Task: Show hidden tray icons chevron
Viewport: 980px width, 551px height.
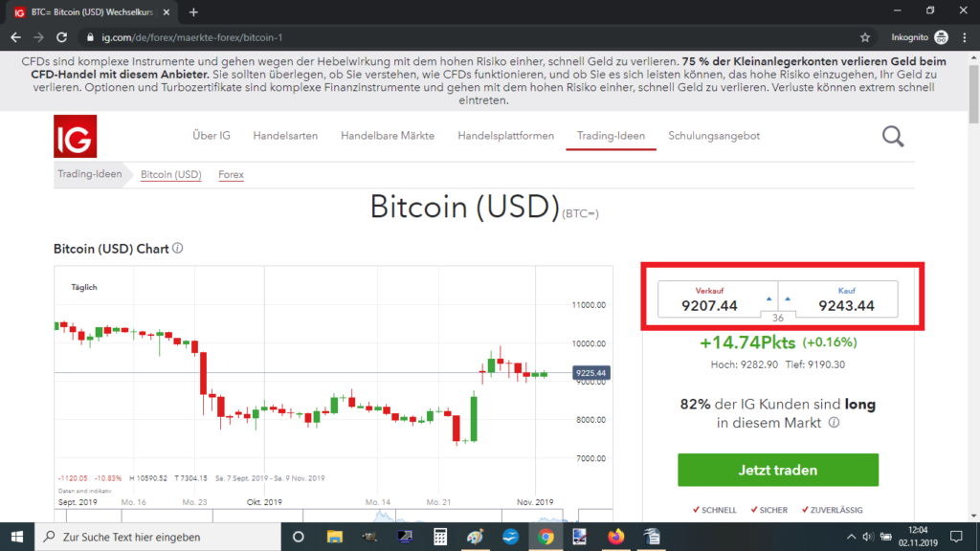Action: pos(851,537)
